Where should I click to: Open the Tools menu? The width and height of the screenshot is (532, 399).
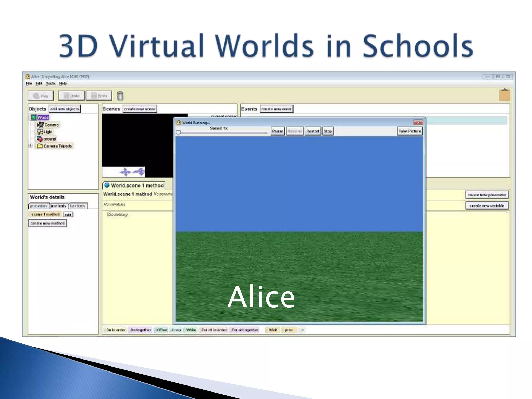[51, 83]
